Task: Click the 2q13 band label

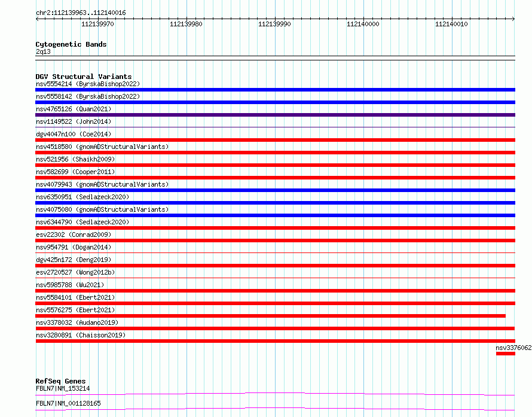Action: click(x=43, y=51)
